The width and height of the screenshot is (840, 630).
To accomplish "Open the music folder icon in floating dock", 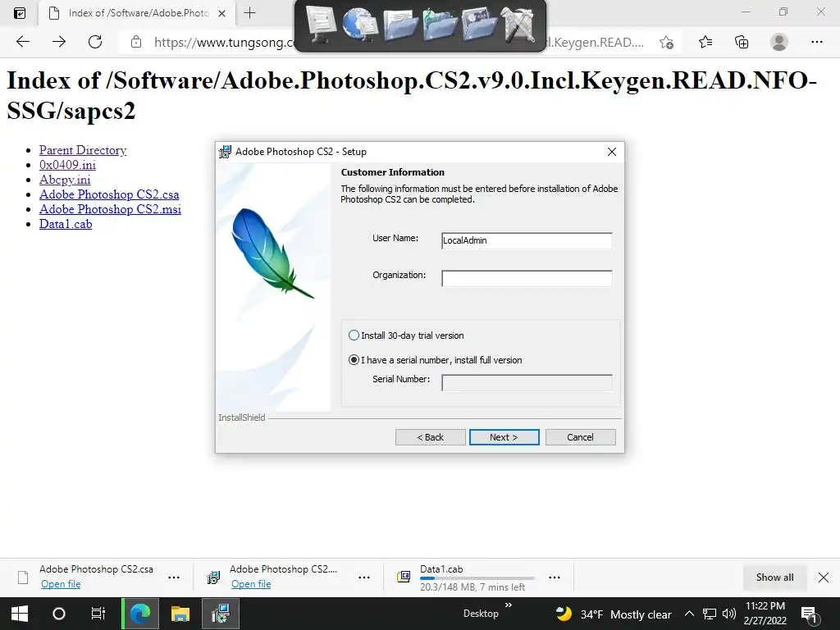I will [440, 24].
